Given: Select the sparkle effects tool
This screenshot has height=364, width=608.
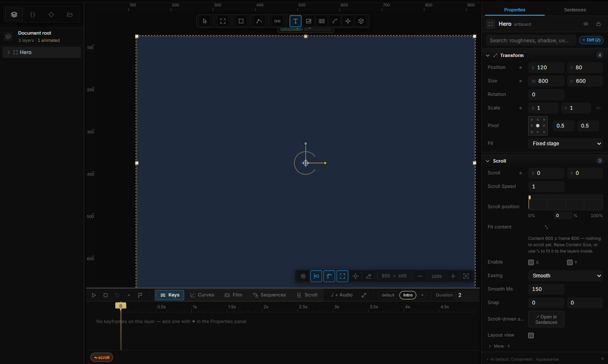Looking at the screenshot, I should click(x=348, y=21).
